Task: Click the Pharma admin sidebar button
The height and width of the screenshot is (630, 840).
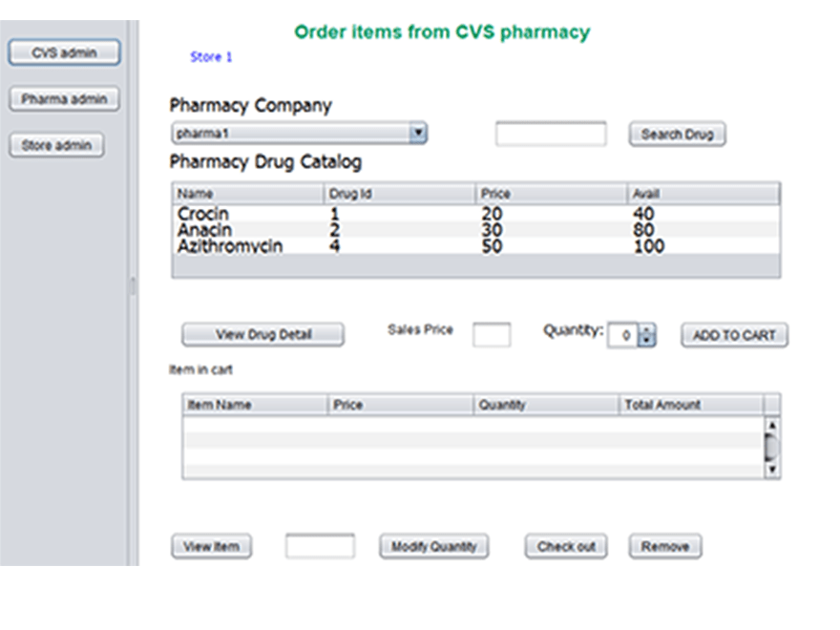Action: tap(63, 99)
